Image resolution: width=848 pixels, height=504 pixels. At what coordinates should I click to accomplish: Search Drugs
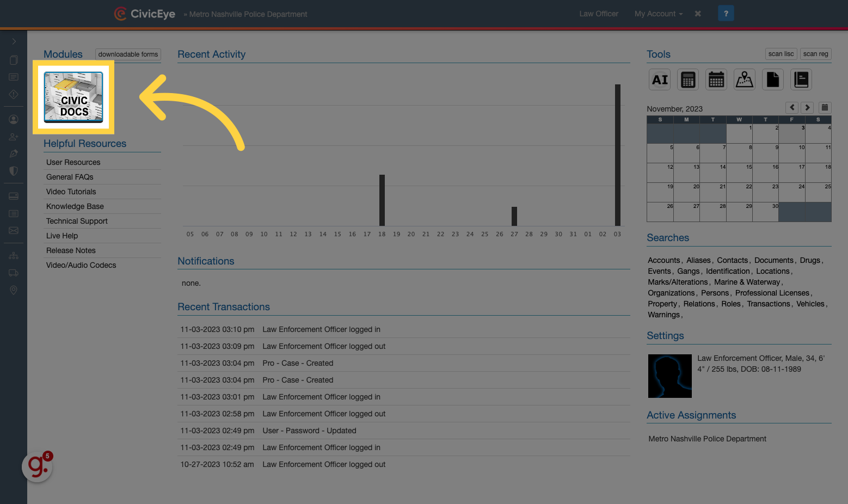tap(810, 260)
